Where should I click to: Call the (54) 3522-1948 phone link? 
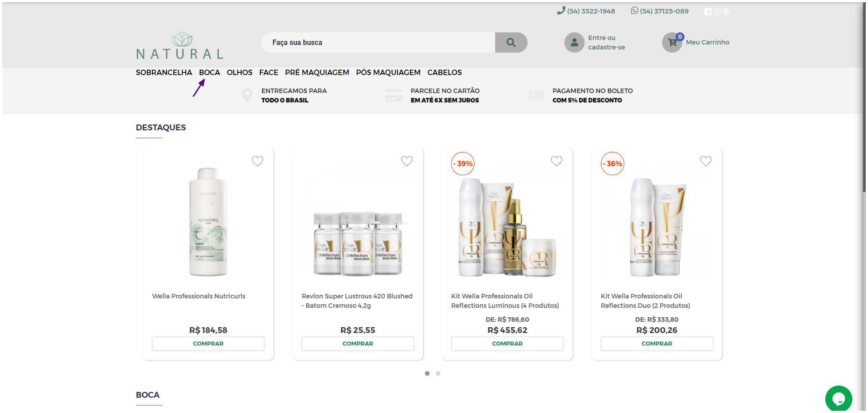[x=591, y=11]
